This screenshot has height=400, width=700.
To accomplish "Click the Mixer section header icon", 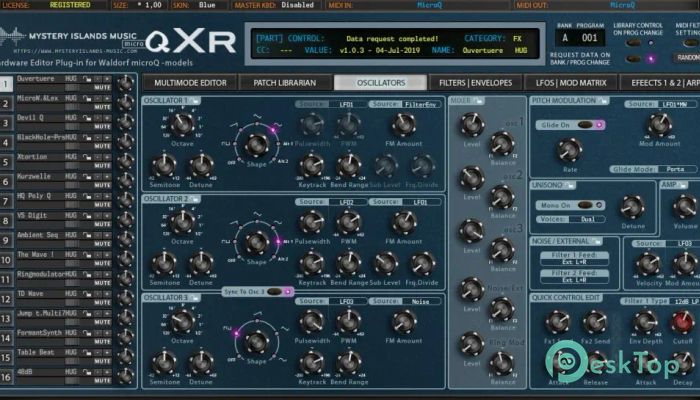I will pos(479,101).
